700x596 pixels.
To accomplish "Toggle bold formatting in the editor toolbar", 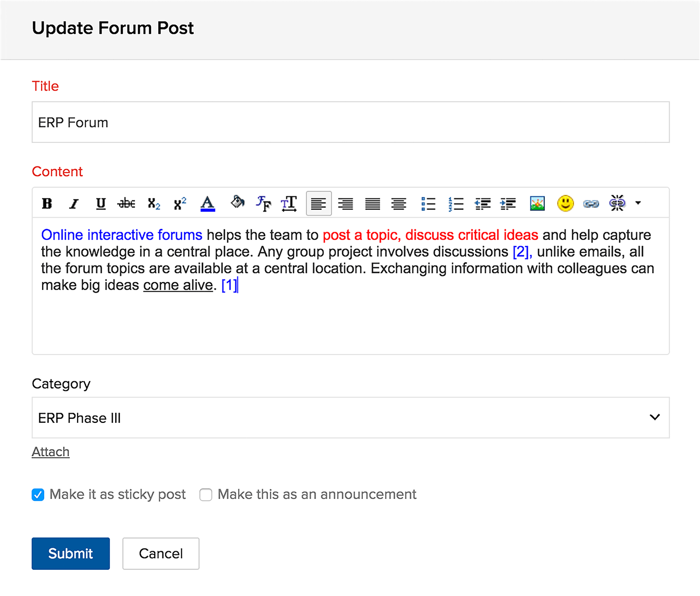I will [47, 203].
